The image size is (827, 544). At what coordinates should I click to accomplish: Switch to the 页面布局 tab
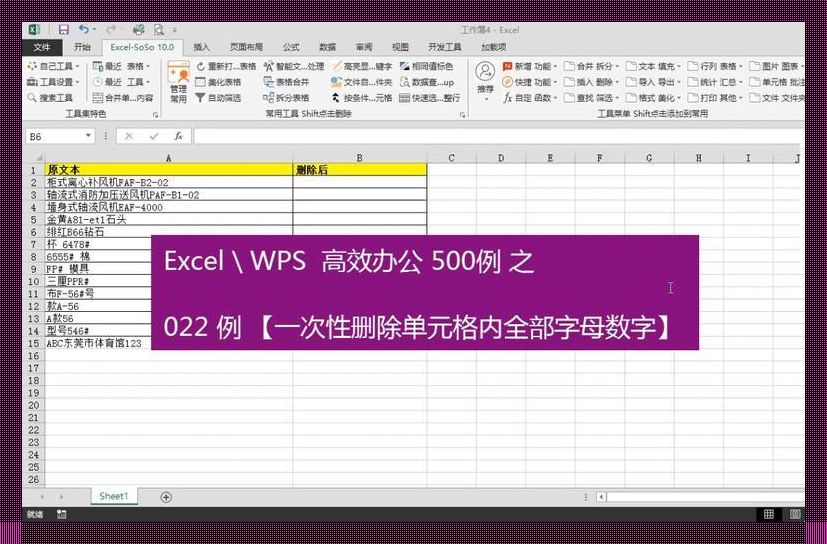pyautogui.click(x=246, y=47)
